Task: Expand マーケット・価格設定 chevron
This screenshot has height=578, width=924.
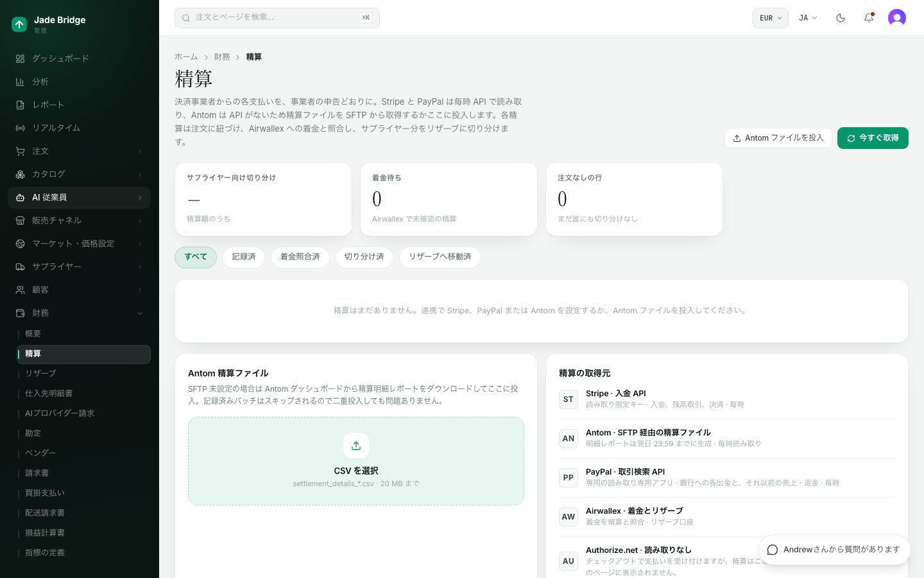Action: coord(140,244)
